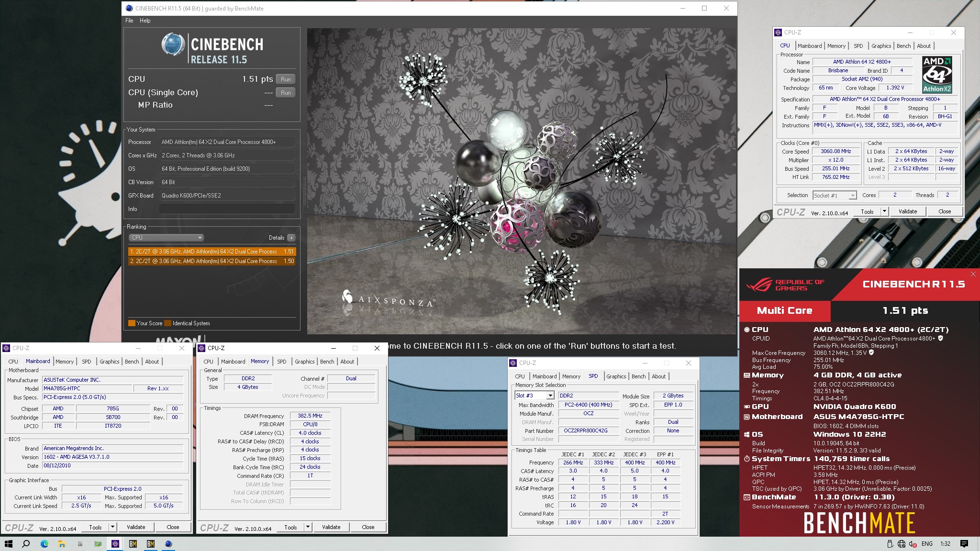The height and width of the screenshot is (551, 980).
Task: Click the network globe tray icon
Action: pyautogui.click(x=902, y=544)
